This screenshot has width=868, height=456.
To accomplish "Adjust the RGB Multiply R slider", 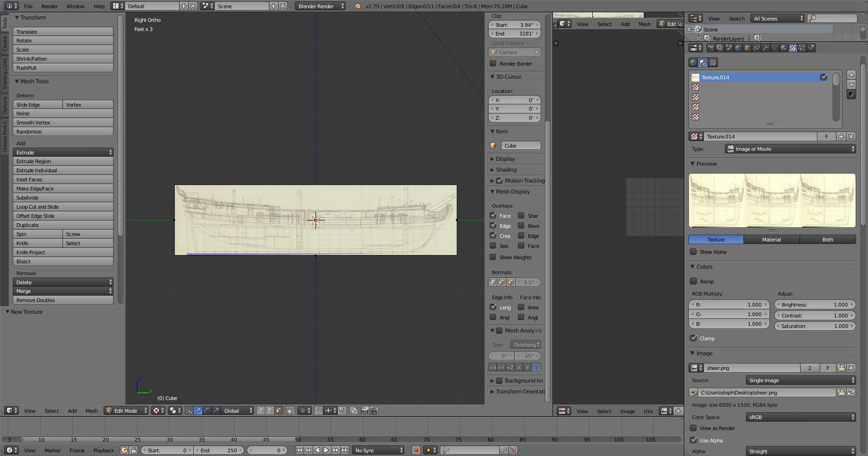I will tap(728, 304).
